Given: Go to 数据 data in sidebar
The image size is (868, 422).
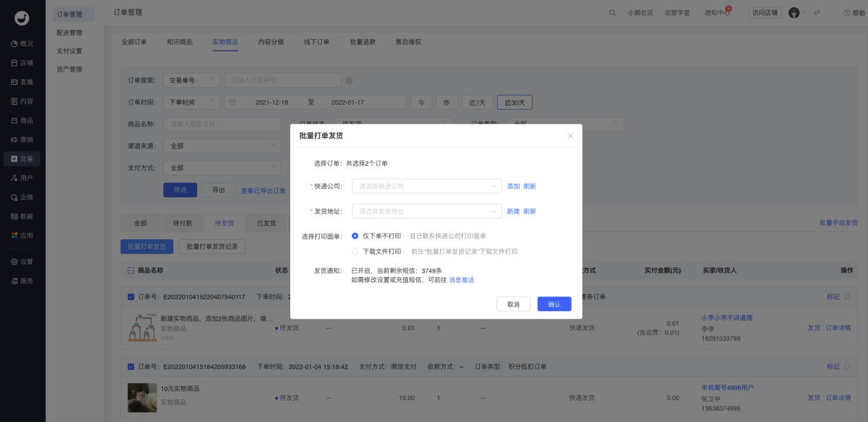Looking at the screenshot, I should point(22,216).
